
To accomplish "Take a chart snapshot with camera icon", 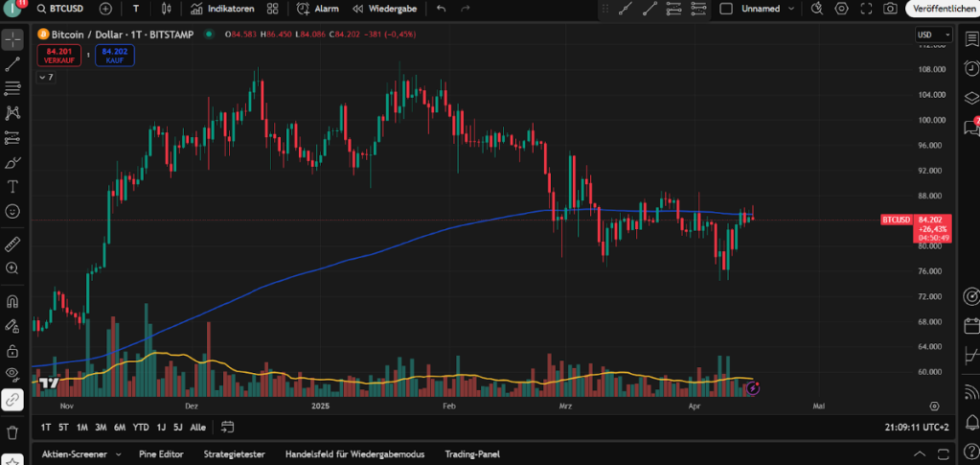I will pos(890,9).
